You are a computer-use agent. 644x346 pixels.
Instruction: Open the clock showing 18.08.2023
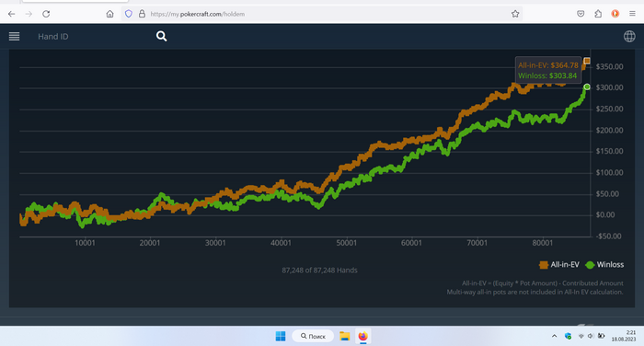click(x=624, y=336)
